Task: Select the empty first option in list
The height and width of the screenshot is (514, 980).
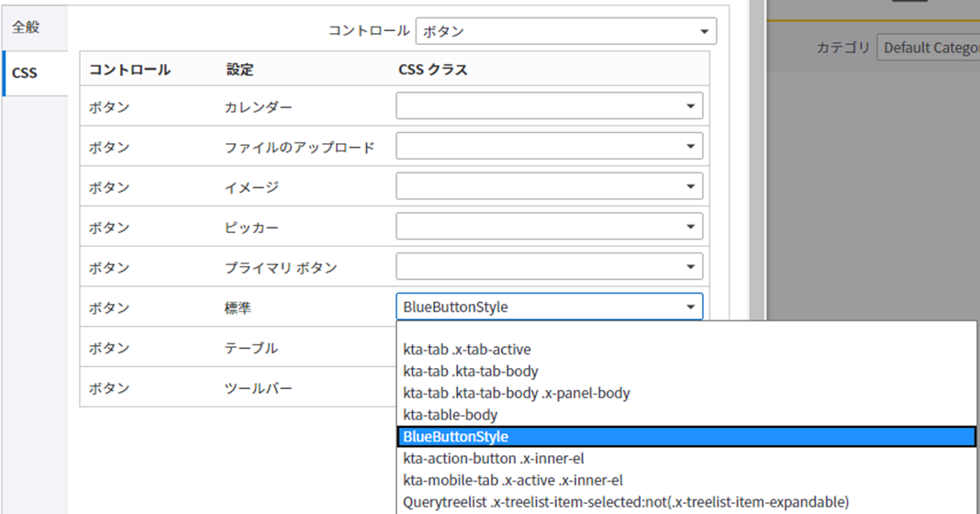Action: [686, 331]
